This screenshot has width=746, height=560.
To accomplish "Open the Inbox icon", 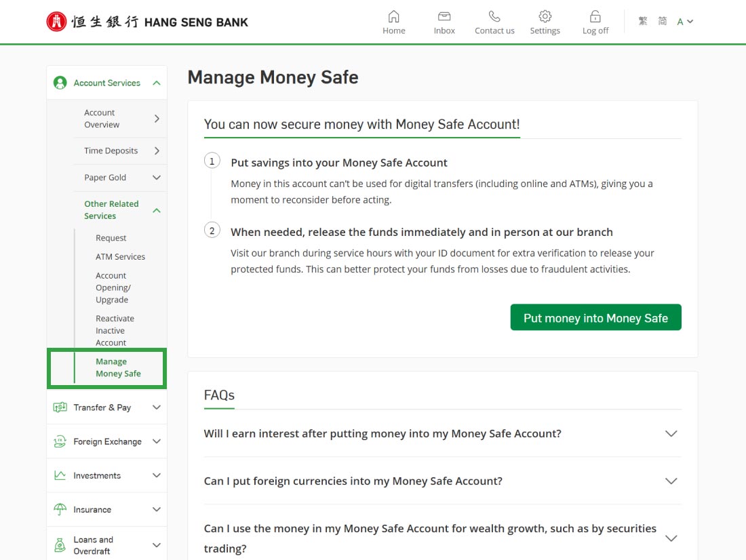I will (x=444, y=16).
